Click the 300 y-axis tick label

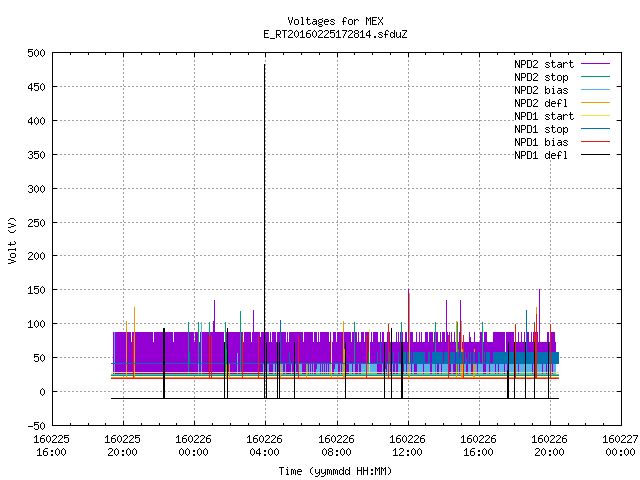click(36, 189)
